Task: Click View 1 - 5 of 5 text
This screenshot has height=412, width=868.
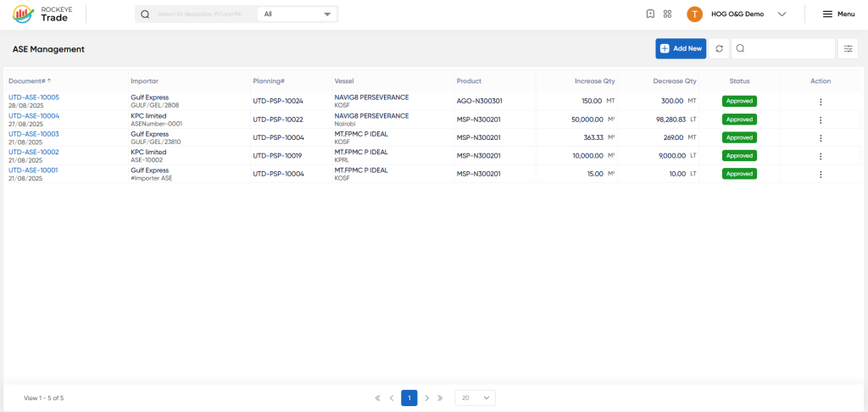Action: click(x=44, y=398)
